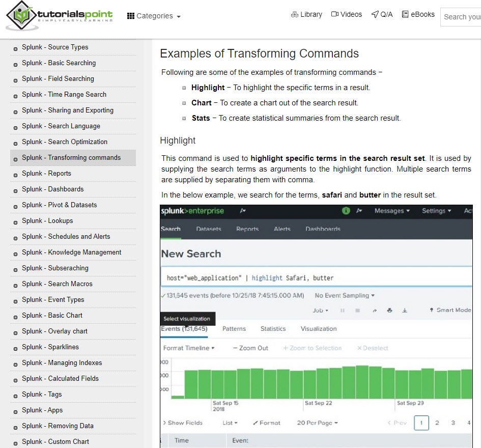Click the Q/A paper plane icon
The height and width of the screenshot is (448, 481).
[375, 14]
